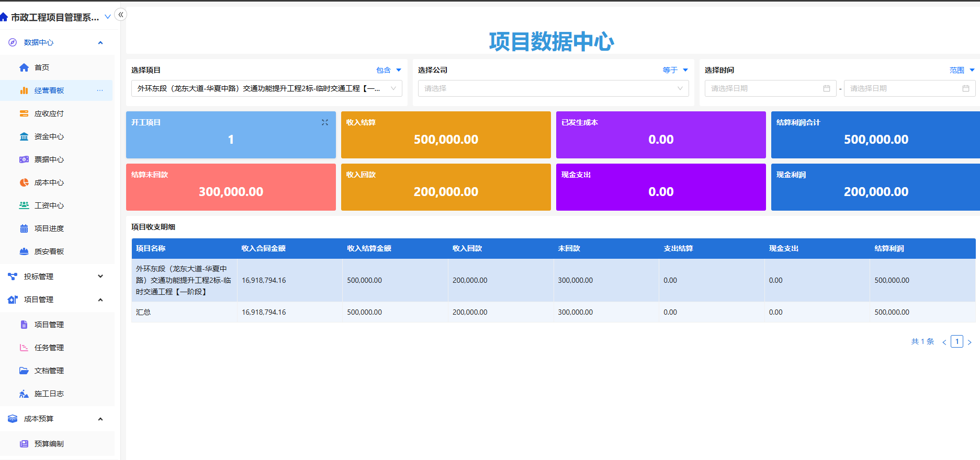Viewport: 980px width, 460px height.
Task: Click the 数据中心 compass icon
Action: coord(13,42)
